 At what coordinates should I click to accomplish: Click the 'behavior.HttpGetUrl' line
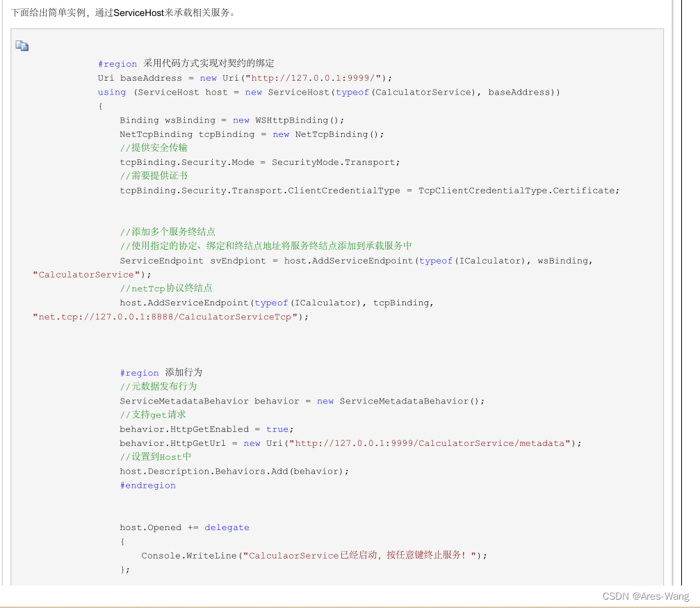pyautogui.click(x=350, y=443)
